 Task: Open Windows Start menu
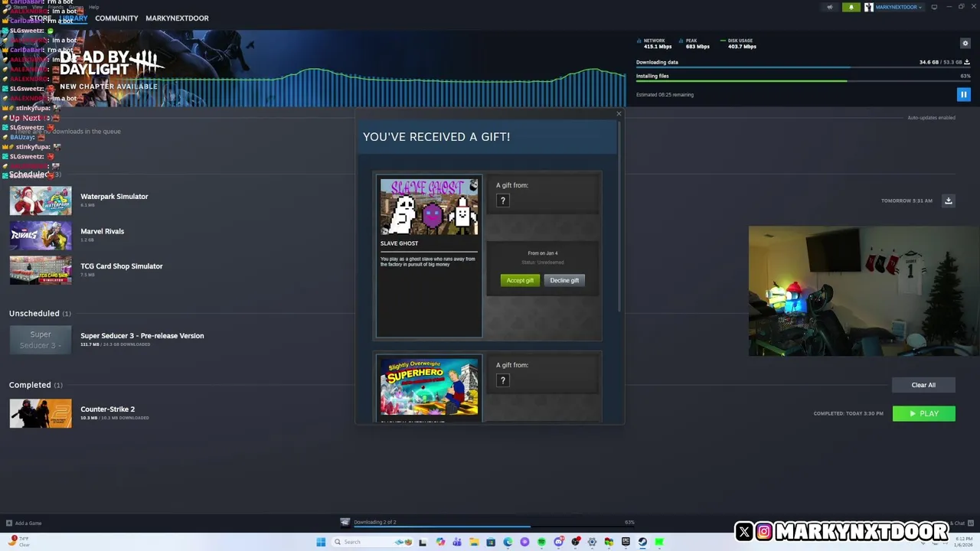click(321, 542)
